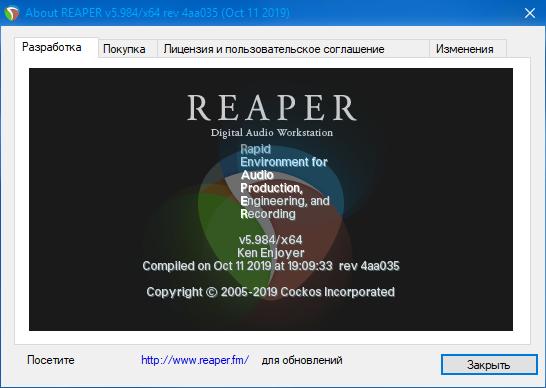Click the 'Environment for' text line
The width and height of the screenshot is (546, 388).
(x=284, y=162)
